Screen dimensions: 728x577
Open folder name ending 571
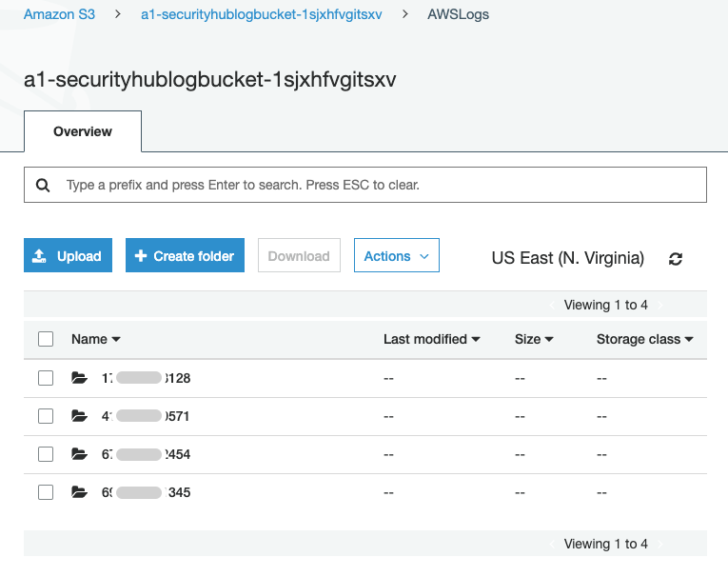tap(146, 416)
